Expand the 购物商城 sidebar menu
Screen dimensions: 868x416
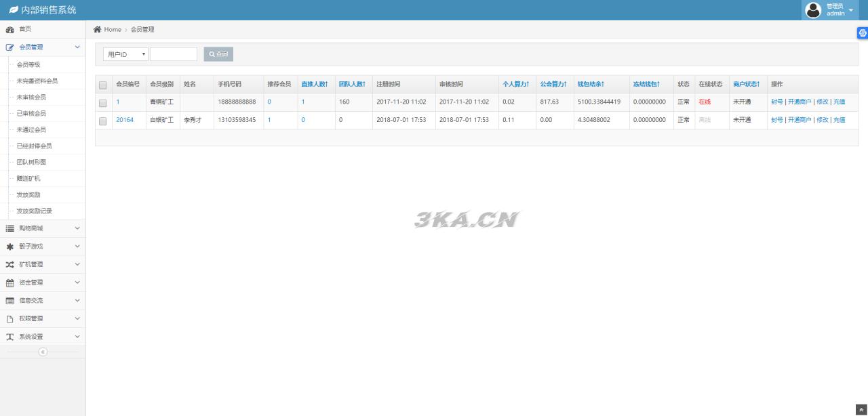click(42, 228)
